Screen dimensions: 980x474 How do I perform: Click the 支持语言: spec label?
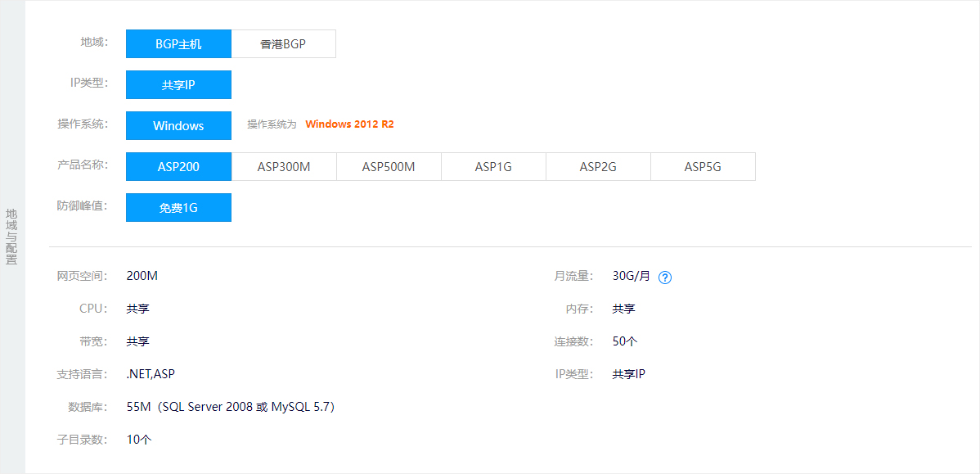click(83, 374)
